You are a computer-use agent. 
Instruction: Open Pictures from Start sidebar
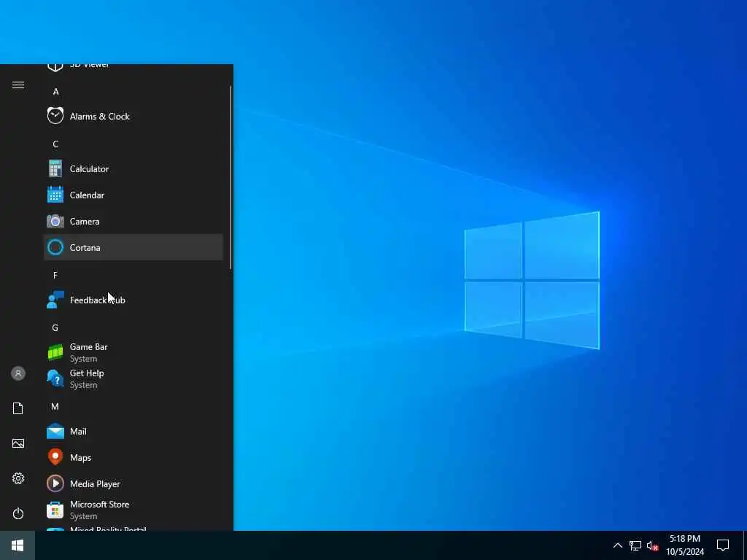(x=18, y=443)
